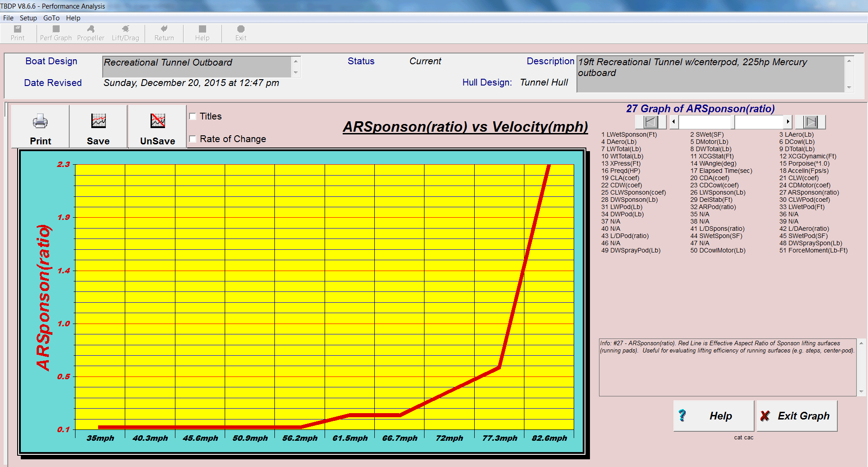868x467 pixels.
Task: Select graph 16 Preqd(HP)
Action: (620, 171)
